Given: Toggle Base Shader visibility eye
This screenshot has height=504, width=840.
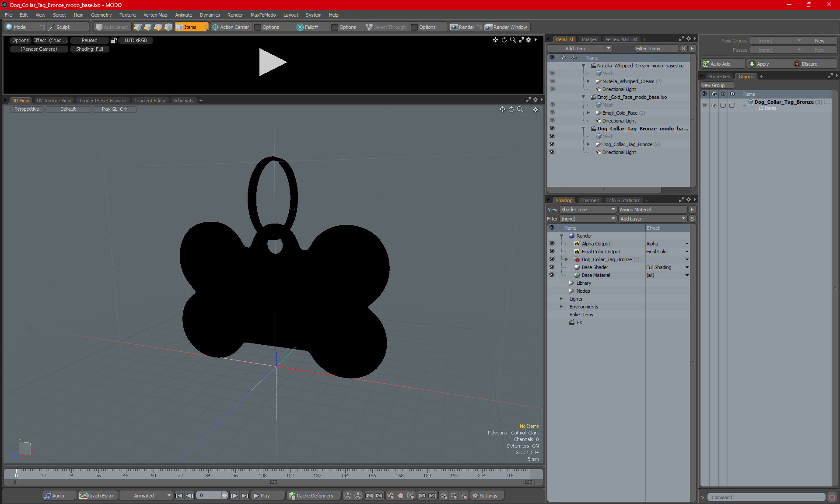Looking at the screenshot, I should point(552,267).
